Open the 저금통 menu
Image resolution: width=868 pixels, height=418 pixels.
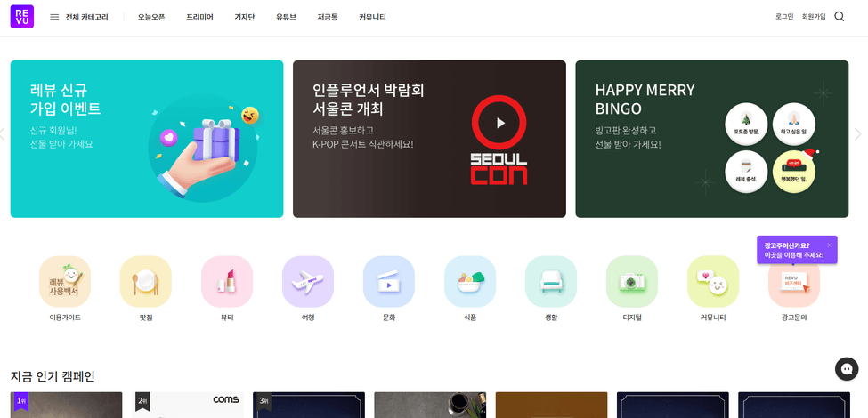[x=328, y=17]
